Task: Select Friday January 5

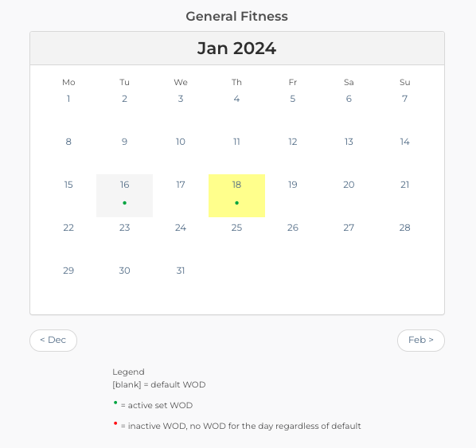Action: [x=293, y=99]
